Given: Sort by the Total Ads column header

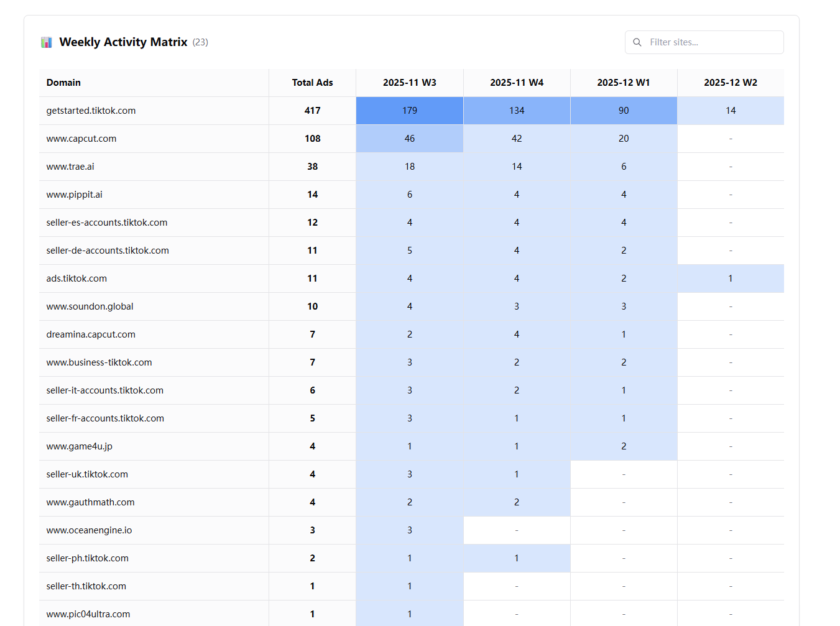Looking at the screenshot, I should pos(313,83).
